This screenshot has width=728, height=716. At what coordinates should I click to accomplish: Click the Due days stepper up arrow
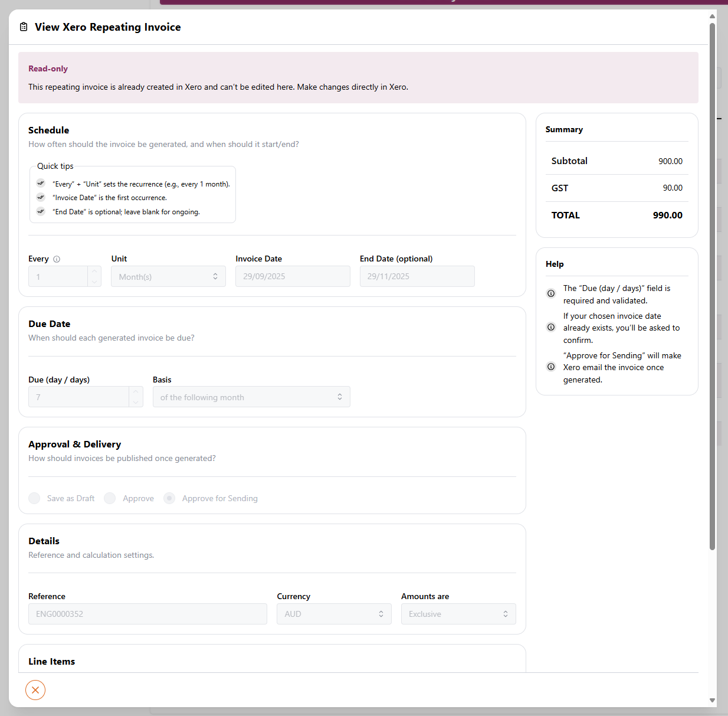pyautogui.click(x=136, y=392)
